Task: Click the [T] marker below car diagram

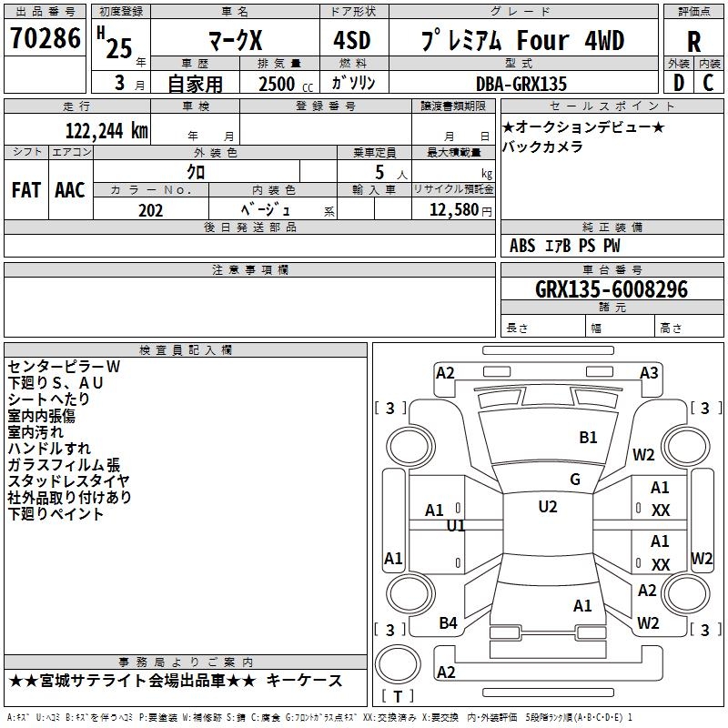Action: (x=396, y=697)
